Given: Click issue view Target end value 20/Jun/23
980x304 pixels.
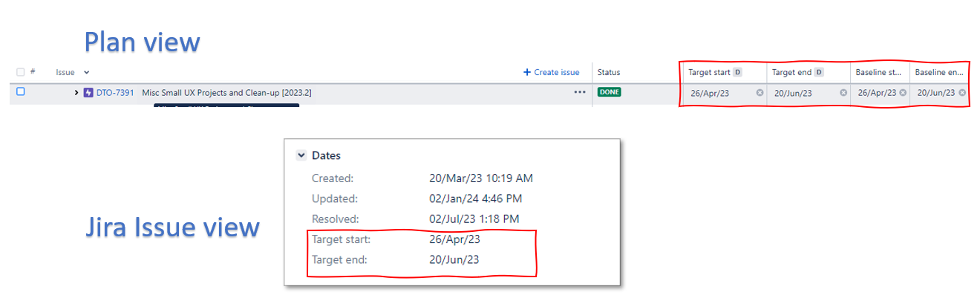Looking at the screenshot, I should pyautogui.click(x=454, y=259).
